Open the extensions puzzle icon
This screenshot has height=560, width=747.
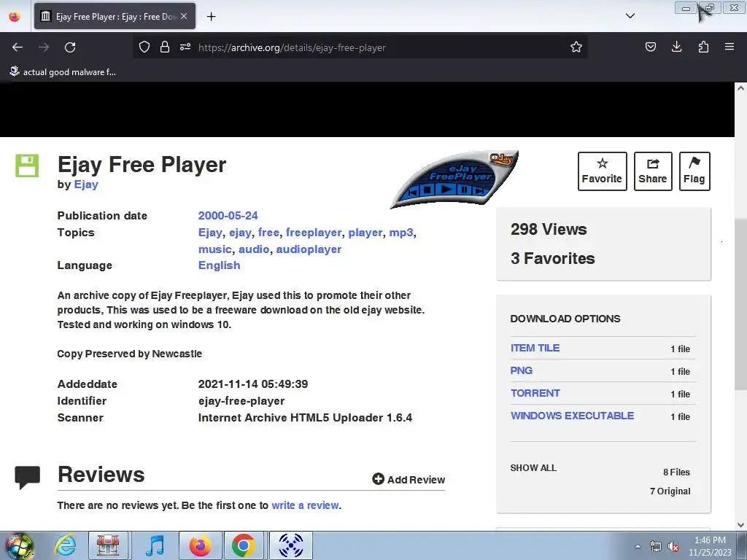(x=703, y=47)
